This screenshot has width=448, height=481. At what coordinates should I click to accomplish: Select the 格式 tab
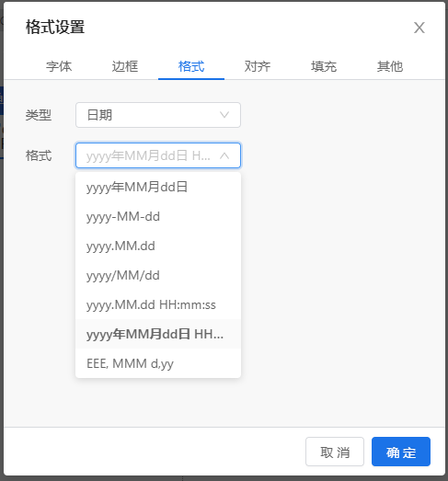[x=191, y=66]
